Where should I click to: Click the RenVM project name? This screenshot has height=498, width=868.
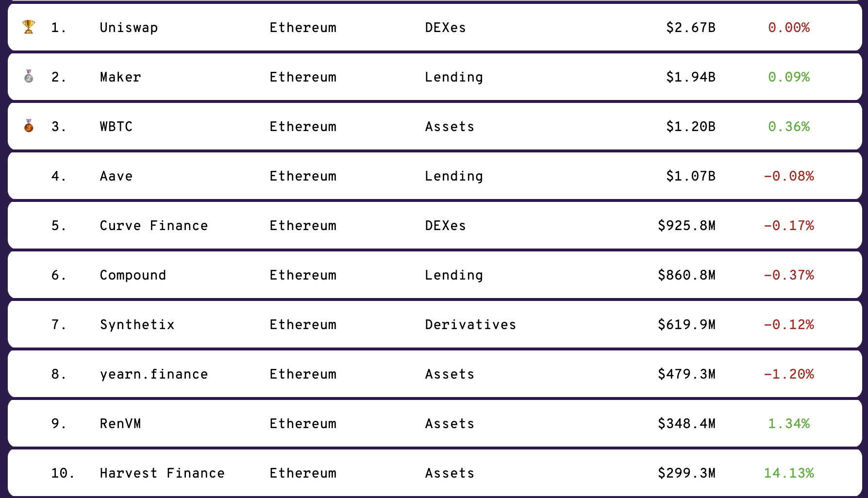point(120,424)
